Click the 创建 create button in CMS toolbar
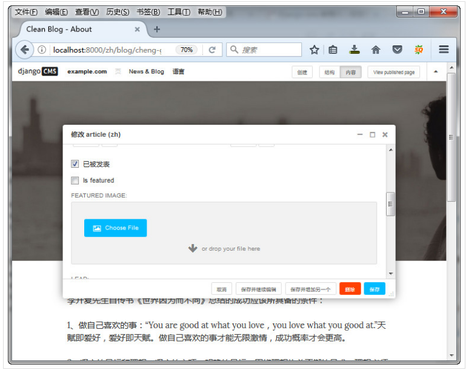The height and width of the screenshot is (370, 466). [302, 72]
